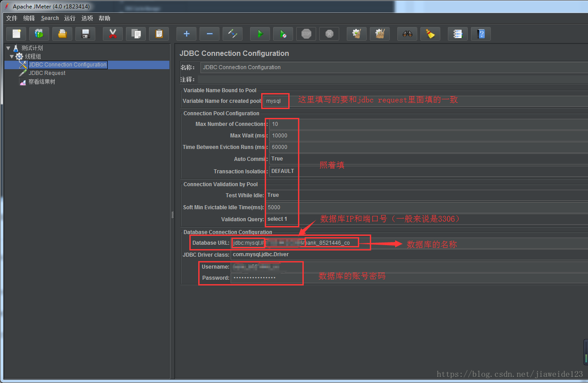Expand all tree nodes with plus icon
Screen dimensions: 588x383
point(186,34)
